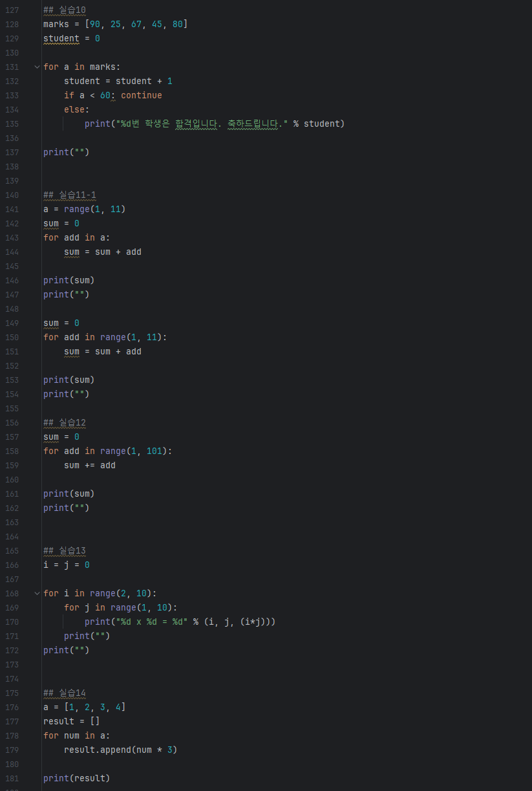Screen dimensions: 532x791
Task: Click the 'result = []' line
Action: [72, 721]
